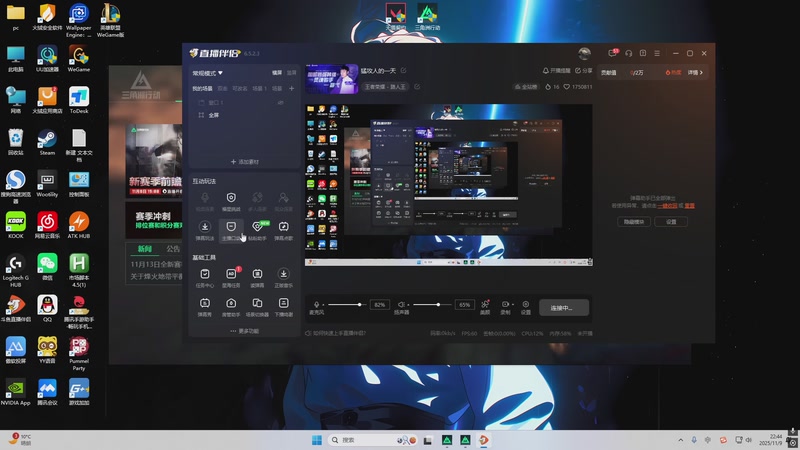The height and width of the screenshot is (450, 800).
Task: Open the Steam desktop icon
Action: [47, 143]
